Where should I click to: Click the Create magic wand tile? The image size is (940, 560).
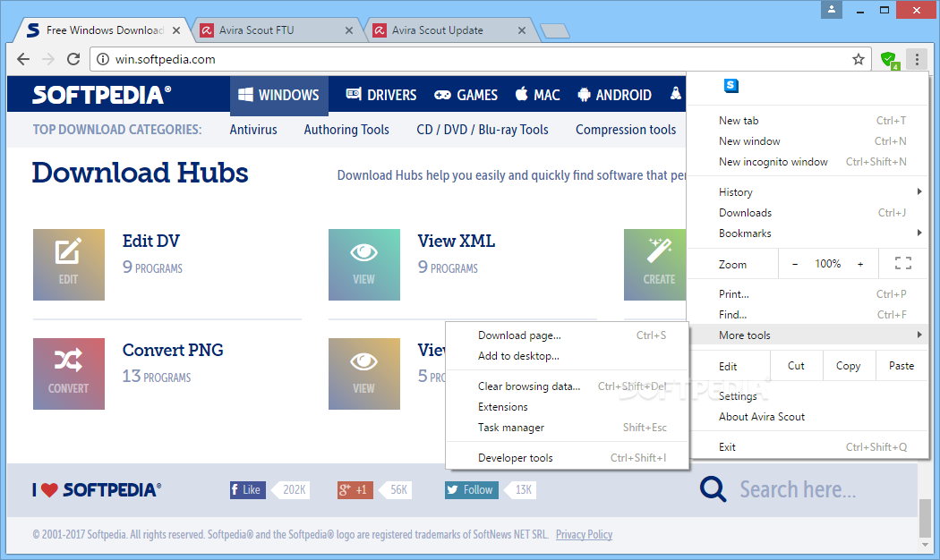pos(654,265)
